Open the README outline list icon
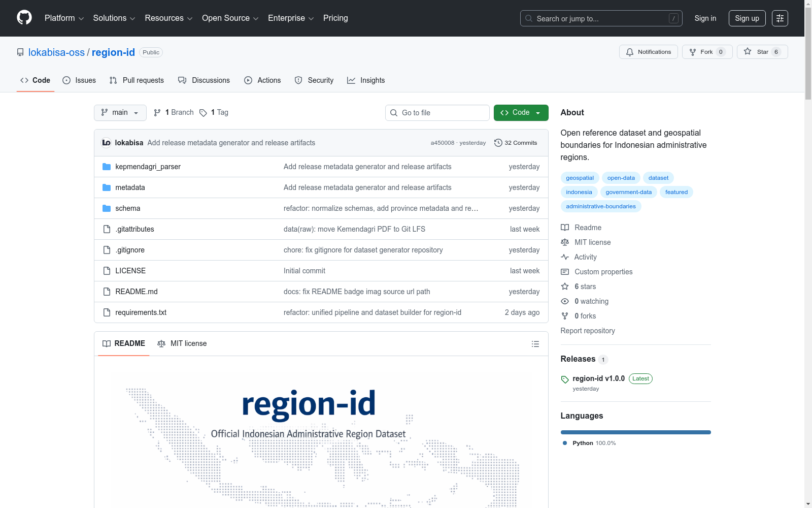Screen dimensions: 812x508 [535, 344]
